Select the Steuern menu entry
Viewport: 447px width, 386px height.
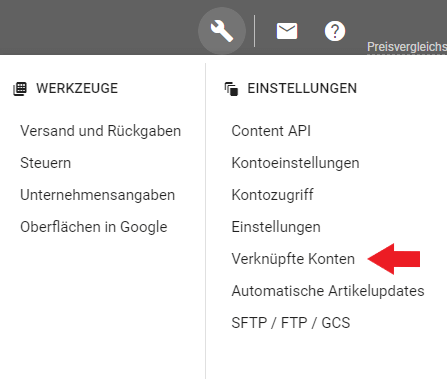point(45,163)
